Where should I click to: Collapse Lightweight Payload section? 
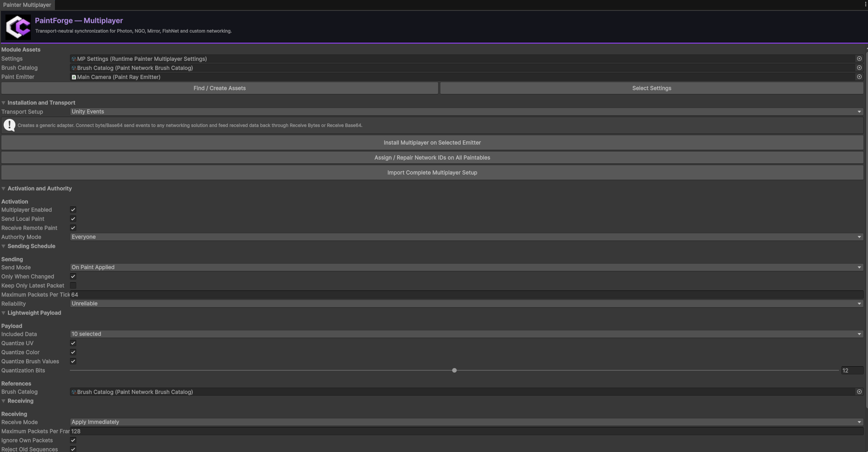[x=4, y=313]
